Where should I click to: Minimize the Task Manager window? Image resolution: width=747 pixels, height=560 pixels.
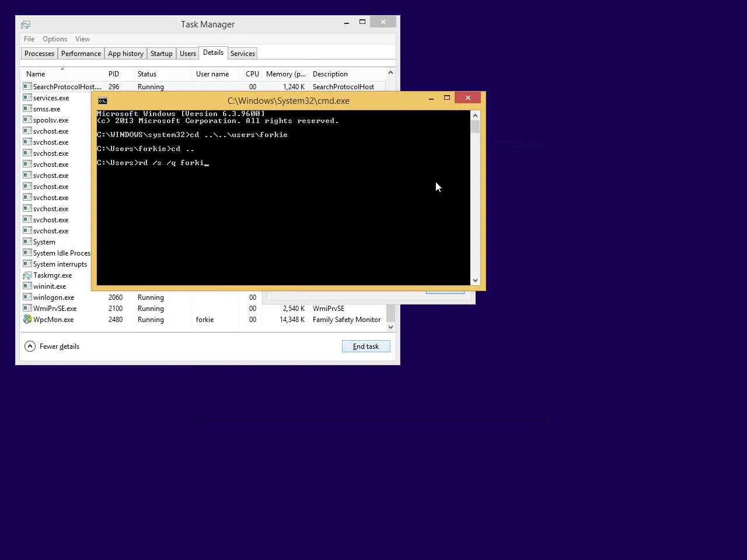tap(347, 22)
